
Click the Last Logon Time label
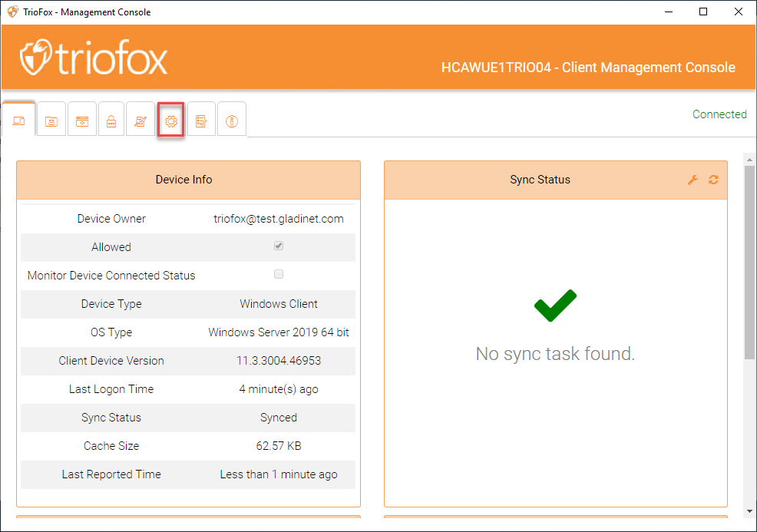[x=111, y=389]
